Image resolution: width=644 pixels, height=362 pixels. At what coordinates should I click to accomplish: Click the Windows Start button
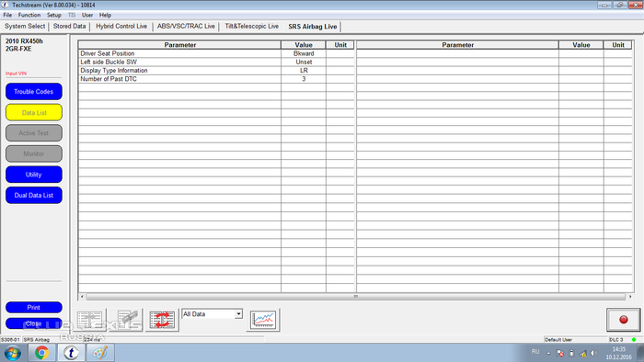[x=12, y=353]
